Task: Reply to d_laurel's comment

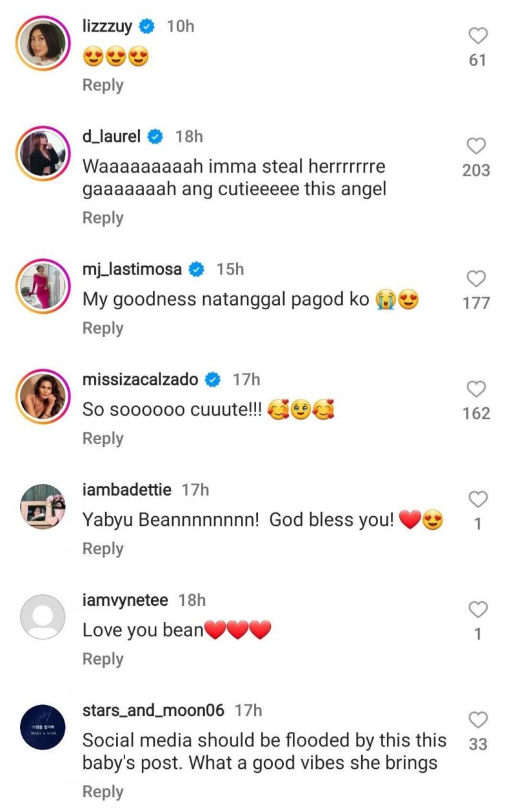Action: point(103,218)
